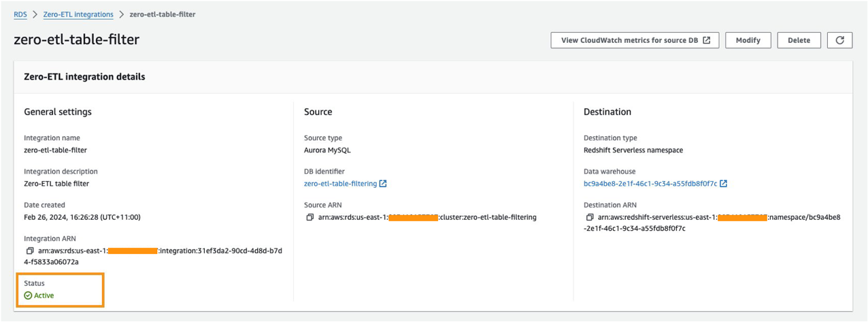The image size is (868, 324).
Task: Click the Source section heading
Action: pos(318,112)
